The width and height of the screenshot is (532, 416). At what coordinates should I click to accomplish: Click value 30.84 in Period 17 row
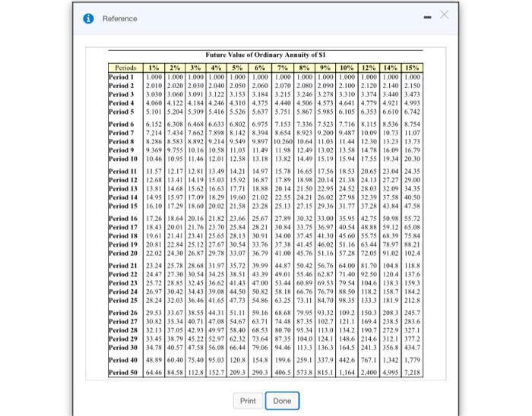[283, 227]
